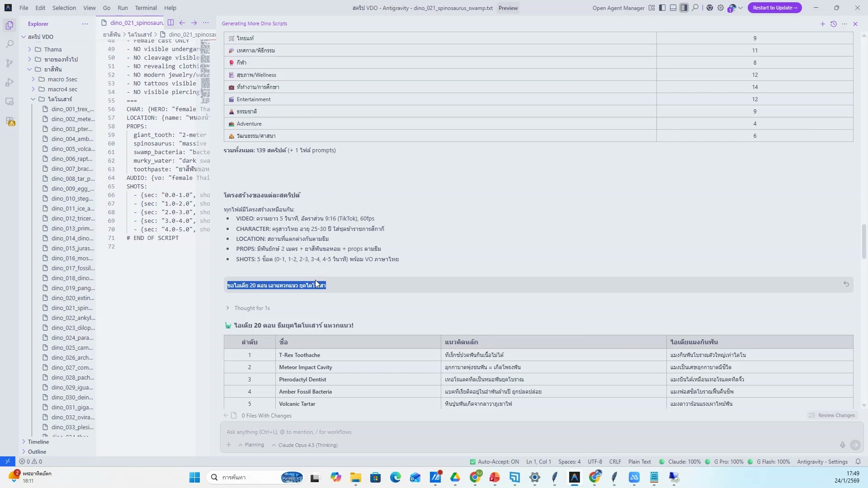Toggle the bottom panel layout button
Viewport: 868px width, 488px height.
(673, 8)
